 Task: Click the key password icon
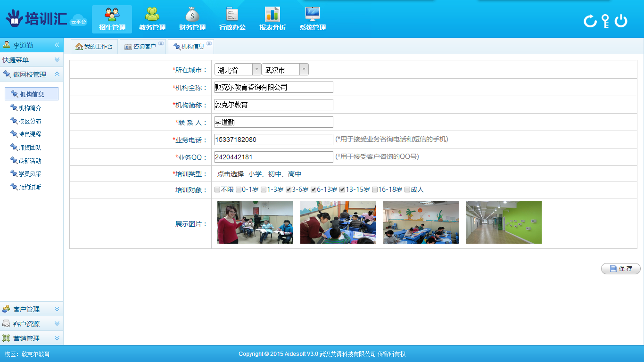pyautogui.click(x=606, y=21)
